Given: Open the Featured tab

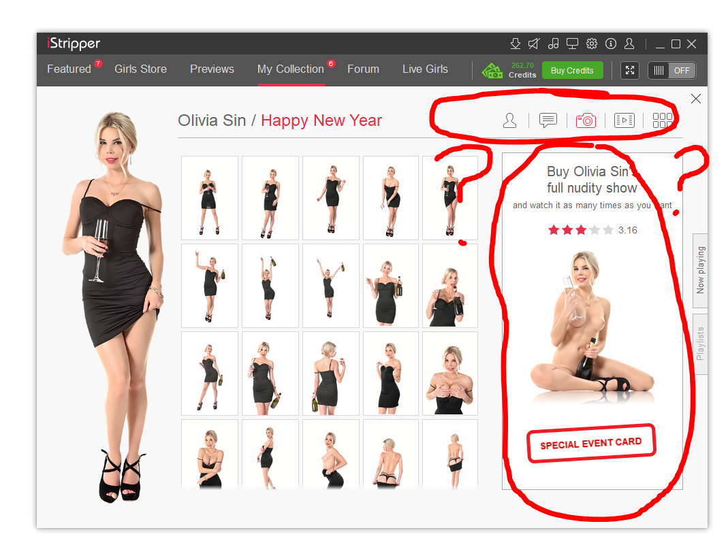Looking at the screenshot, I should pyautogui.click(x=69, y=69).
